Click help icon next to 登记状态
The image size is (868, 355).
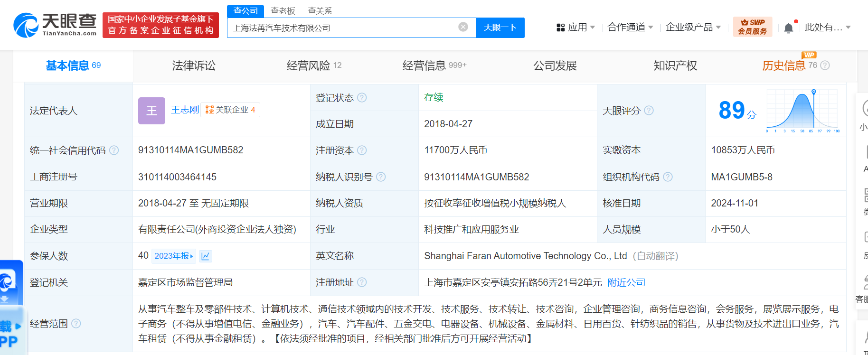coord(362,98)
